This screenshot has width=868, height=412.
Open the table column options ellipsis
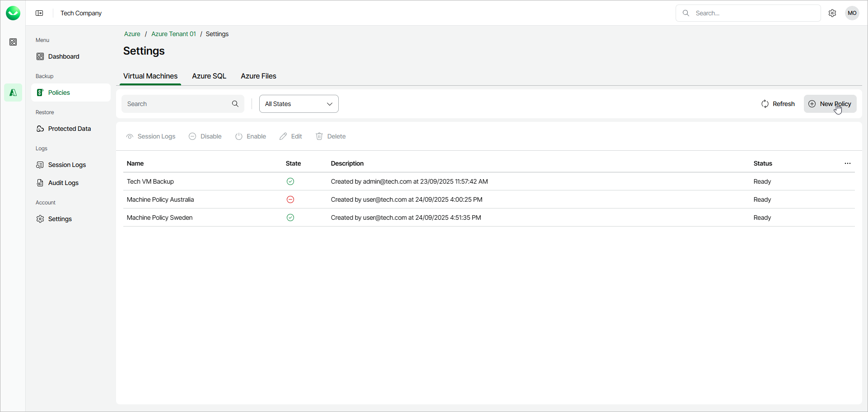[848, 163]
